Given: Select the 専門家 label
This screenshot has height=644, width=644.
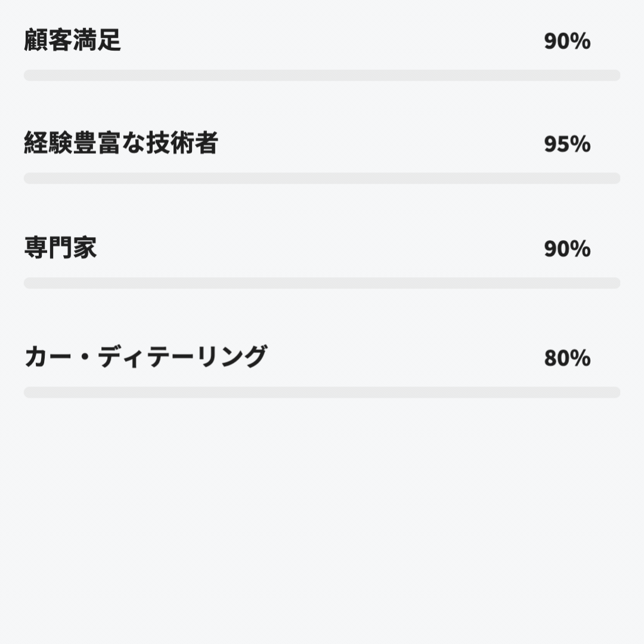Looking at the screenshot, I should click(x=60, y=248).
